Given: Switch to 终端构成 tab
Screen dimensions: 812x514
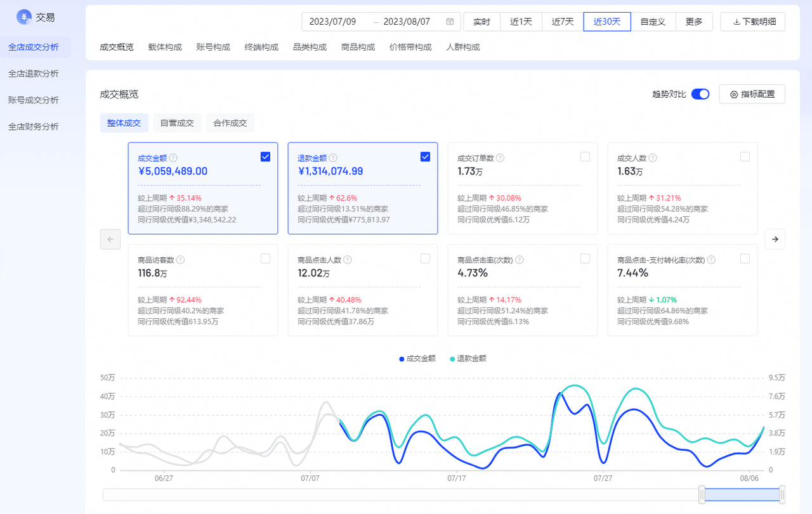Looking at the screenshot, I should tap(261, 47).
